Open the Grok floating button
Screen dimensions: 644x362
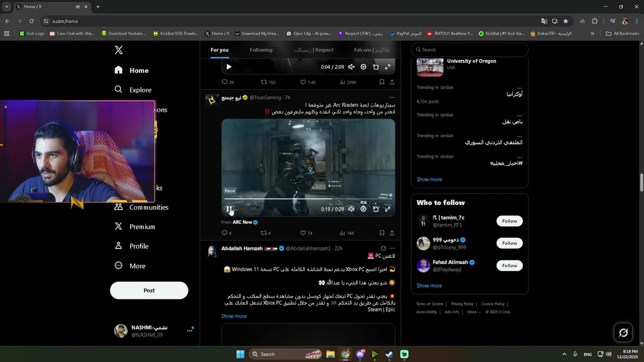click(623, 332)
